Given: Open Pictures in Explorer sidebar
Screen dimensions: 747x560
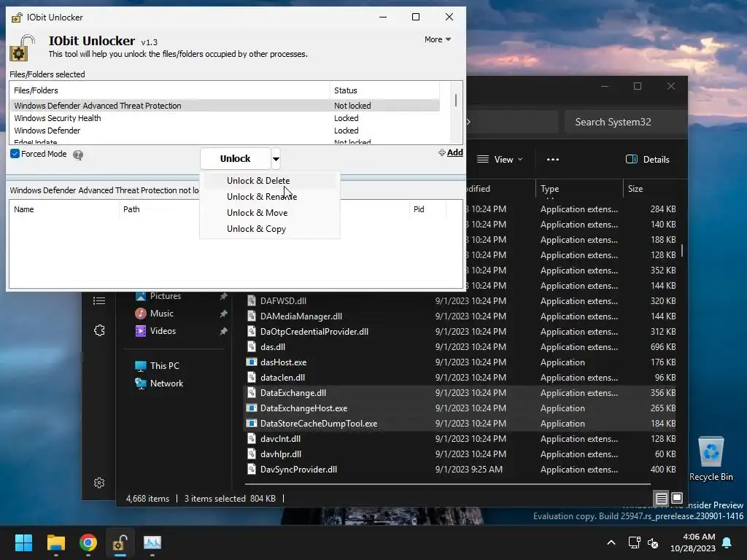Looking at the screenshot, I should click(x=166, y=296).
